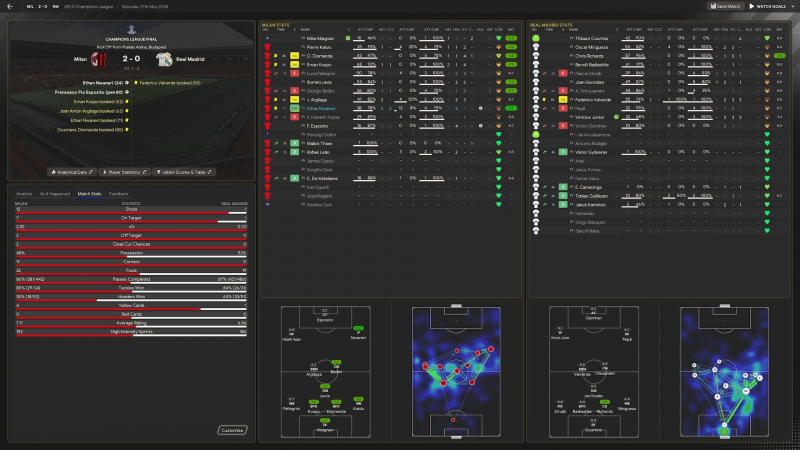Click the yellow card icon next to Ousmane Diomande booked

point(127,130)
